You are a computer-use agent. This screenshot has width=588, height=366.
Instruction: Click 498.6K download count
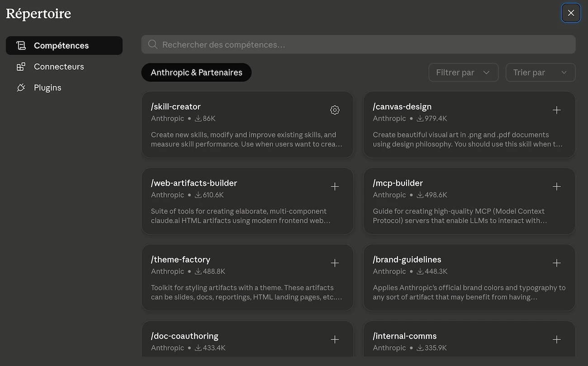pyautogui.click(x=436, y=195)
